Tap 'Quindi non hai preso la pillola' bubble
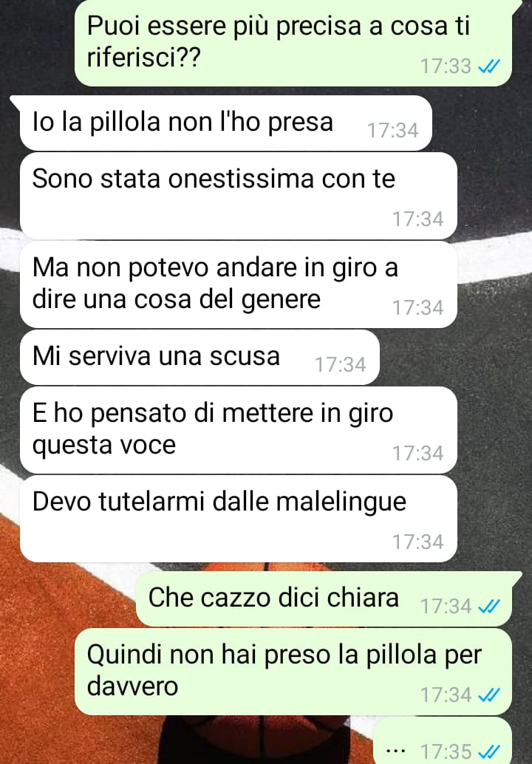This screenshot has width=532, height=764. (293, 672)
